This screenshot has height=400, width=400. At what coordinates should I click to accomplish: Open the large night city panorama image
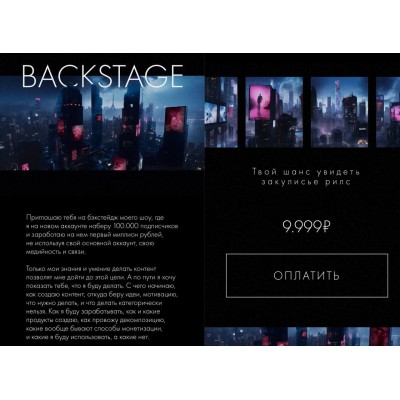click(102, 123)
